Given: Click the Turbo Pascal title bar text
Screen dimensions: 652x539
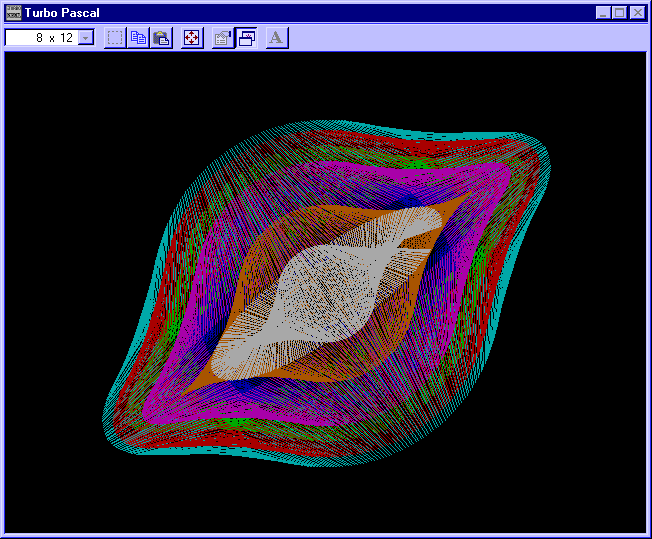Looking at the screenshot, I should tap(62, 13).
